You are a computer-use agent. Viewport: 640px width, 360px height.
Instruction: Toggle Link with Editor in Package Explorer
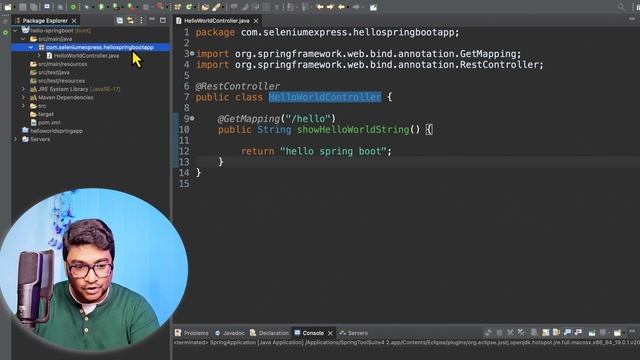click(x=130, y=20)
